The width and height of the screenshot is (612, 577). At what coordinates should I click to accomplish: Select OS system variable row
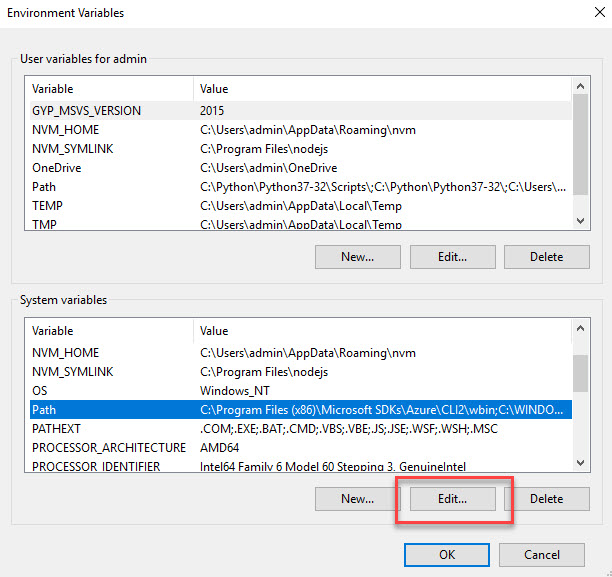tap(40, 391)
